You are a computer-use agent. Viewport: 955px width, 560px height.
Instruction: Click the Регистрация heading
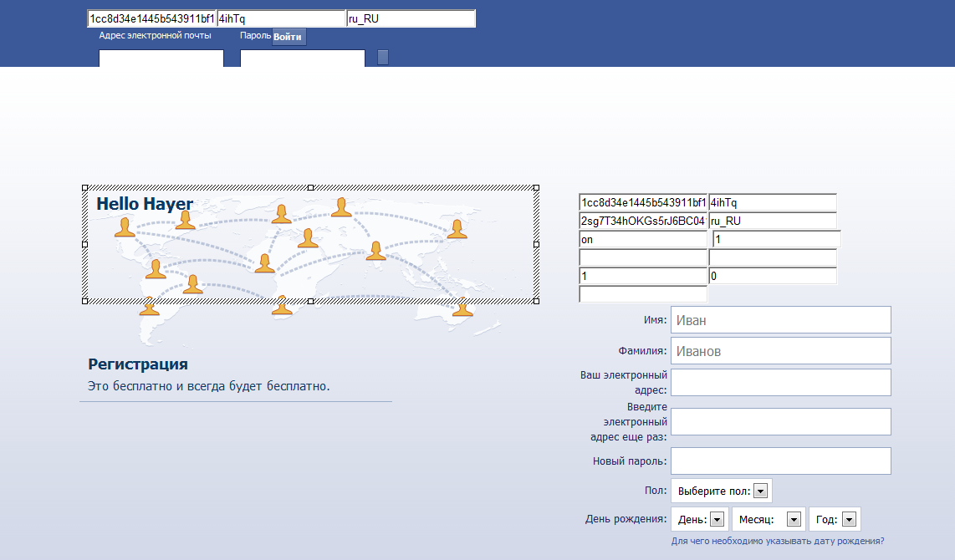138,364
